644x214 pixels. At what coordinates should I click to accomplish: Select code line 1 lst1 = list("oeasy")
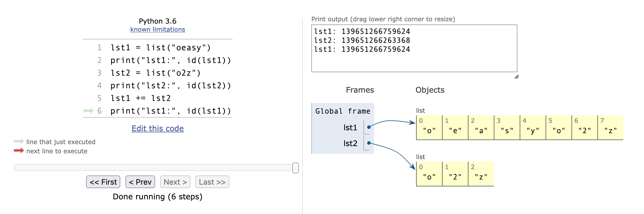161,47
